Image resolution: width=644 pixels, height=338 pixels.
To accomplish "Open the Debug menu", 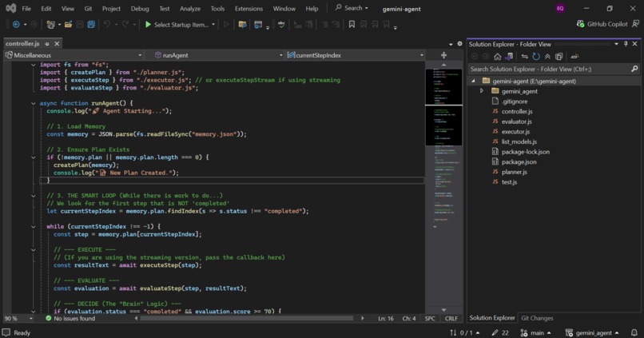I will (x=140, y=9).
